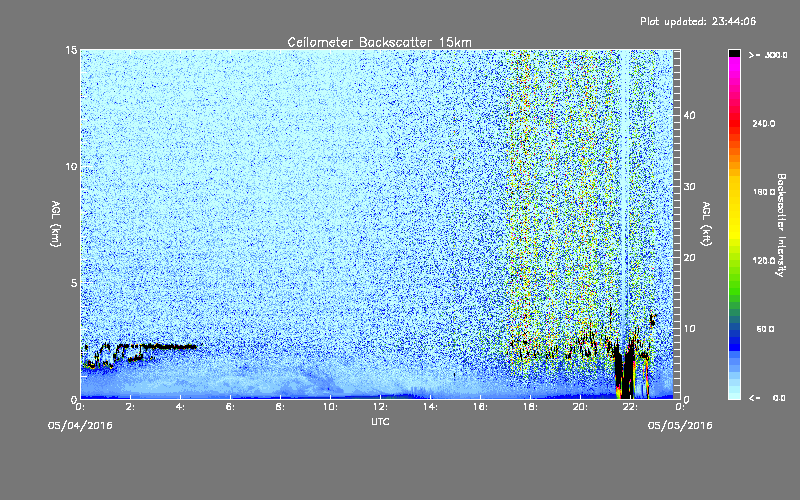Image resolution: width=800 pixels, height=500 pixels.
Task: Click the dark blue band near 60.0
Action: [734, 339]
